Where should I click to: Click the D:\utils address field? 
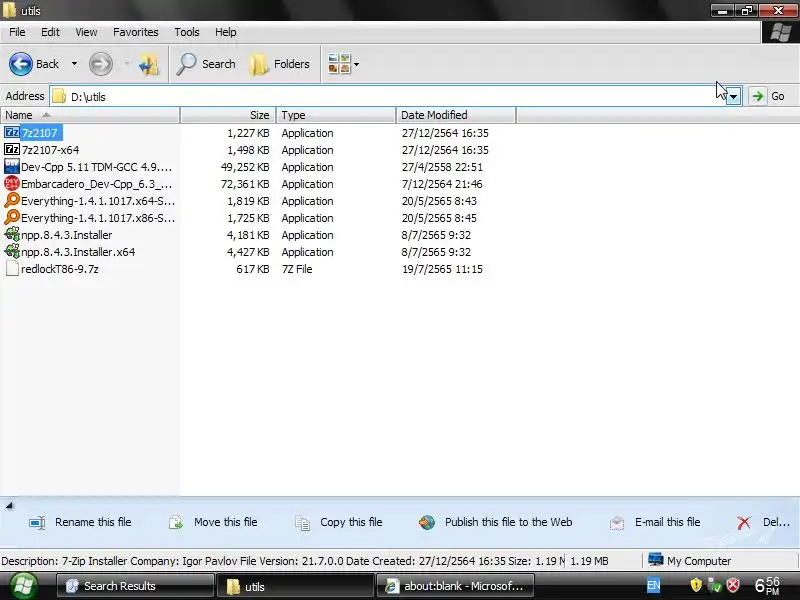(389, 96)
